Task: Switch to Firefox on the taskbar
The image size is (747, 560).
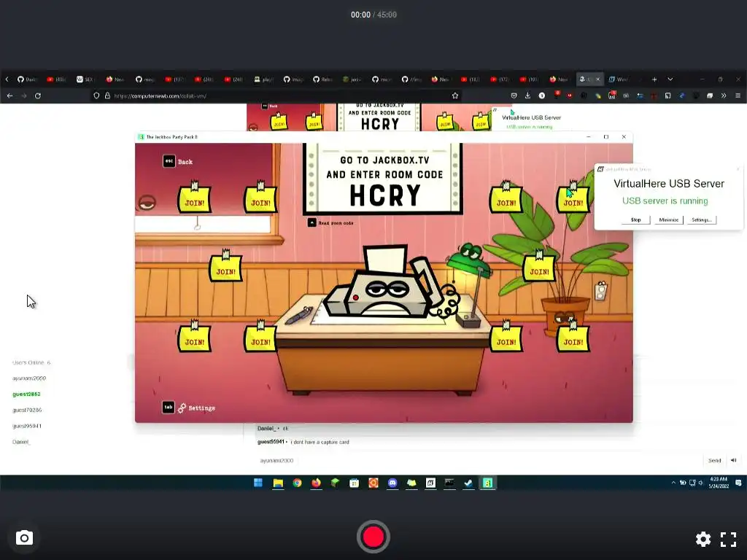Action: [x=316, y=483]
